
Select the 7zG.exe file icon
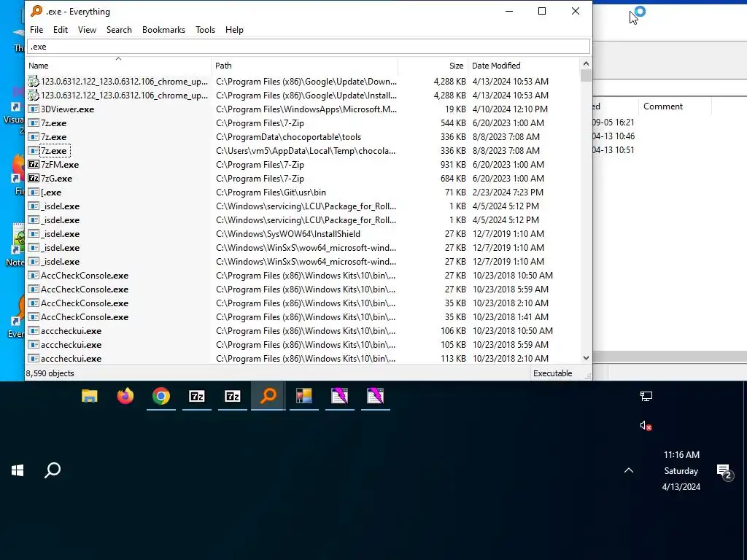click(34, 179)
